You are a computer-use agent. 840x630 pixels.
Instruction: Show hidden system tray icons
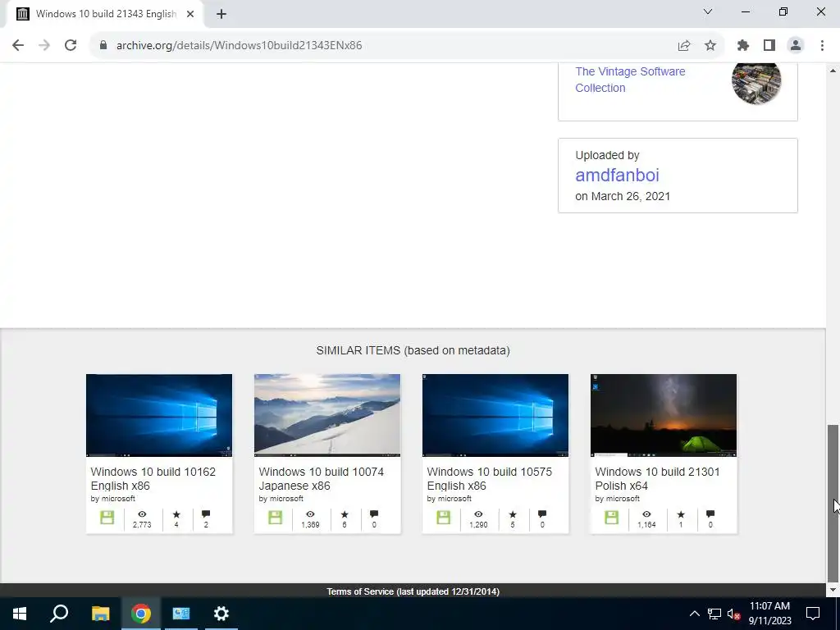pos(694,614)
